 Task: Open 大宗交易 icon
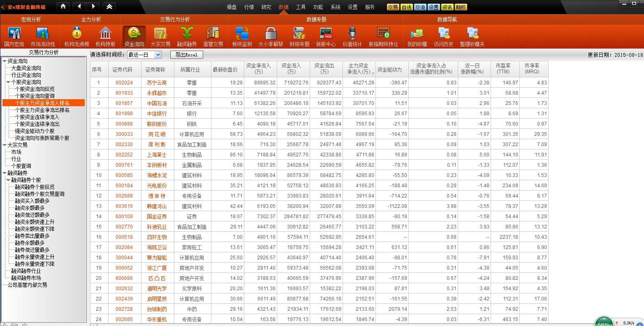(x=160, y=37)
